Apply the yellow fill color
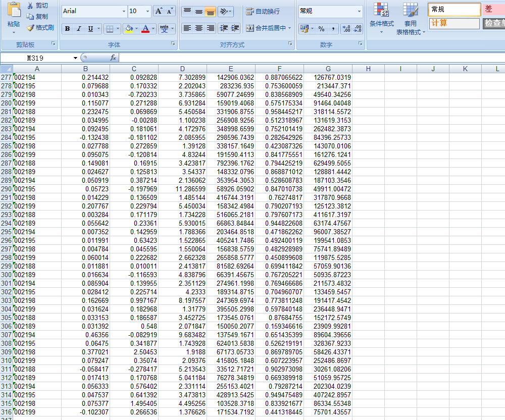The image size is (505, 420). 129,29
